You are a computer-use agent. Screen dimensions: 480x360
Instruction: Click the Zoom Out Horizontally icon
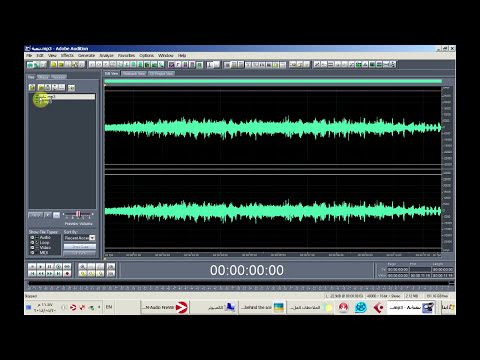coord(91,266)
